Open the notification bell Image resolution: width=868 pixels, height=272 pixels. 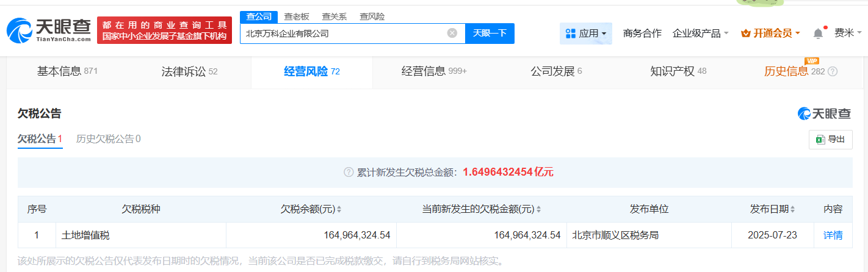818,34
